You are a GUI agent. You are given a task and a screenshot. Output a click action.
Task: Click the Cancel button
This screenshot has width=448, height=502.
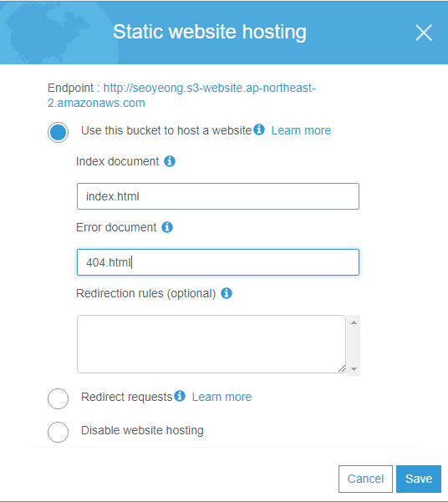(x=365, y=479)
